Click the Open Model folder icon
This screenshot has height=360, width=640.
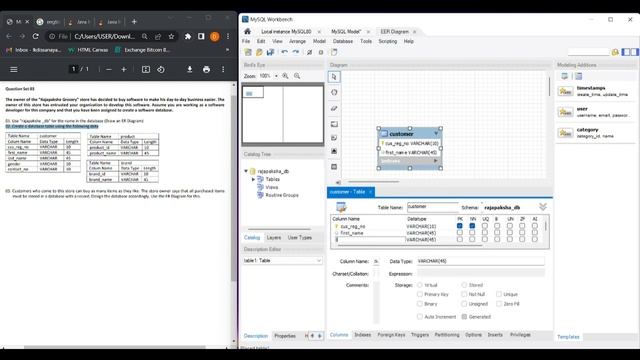pos(259,52)
